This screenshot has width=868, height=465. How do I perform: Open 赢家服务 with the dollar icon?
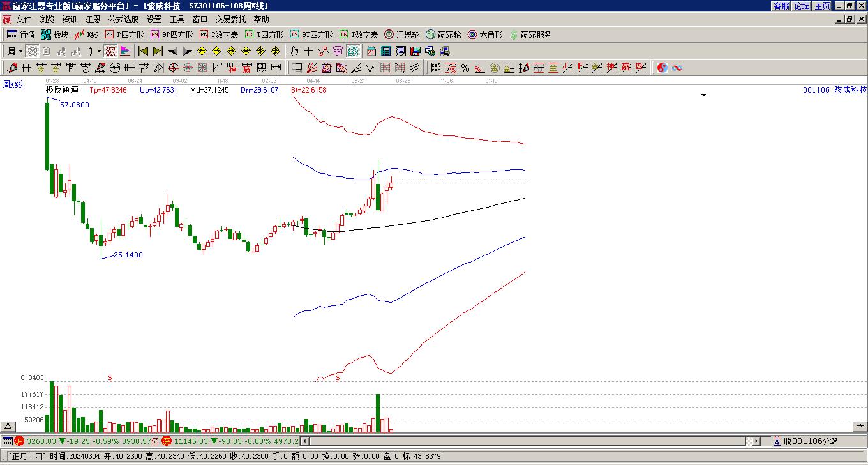coord(530,34)
